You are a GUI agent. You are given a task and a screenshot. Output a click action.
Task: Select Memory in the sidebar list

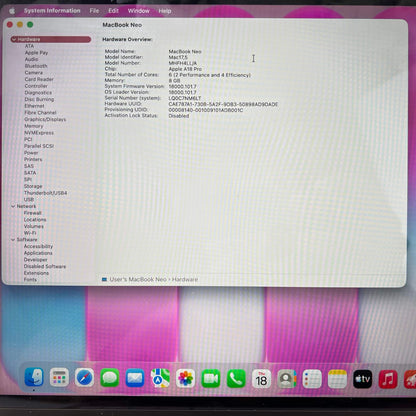pos(34,126)
